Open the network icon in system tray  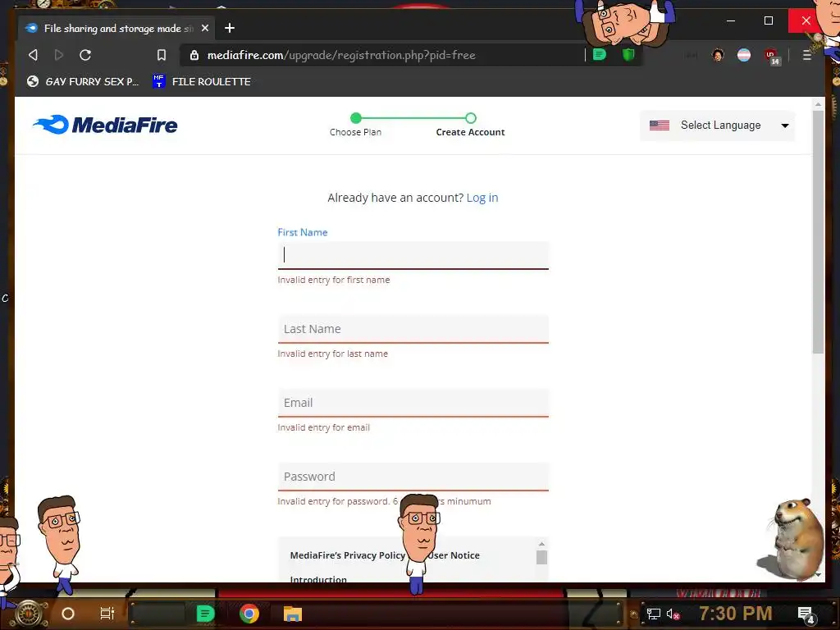pos(653,614)
